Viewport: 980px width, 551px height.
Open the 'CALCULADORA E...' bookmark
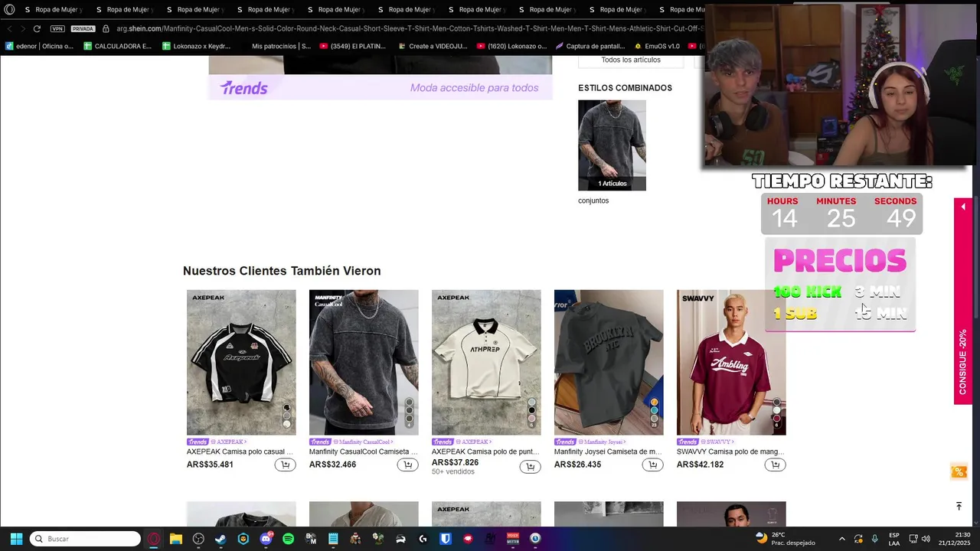click(x=118, y=46)
